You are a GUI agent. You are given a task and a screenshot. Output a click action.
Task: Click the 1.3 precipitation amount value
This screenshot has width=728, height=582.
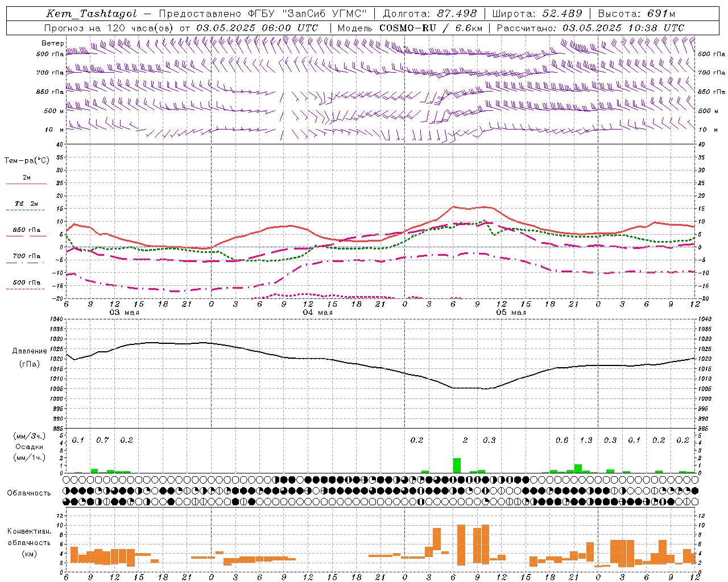tap(586, 440)
